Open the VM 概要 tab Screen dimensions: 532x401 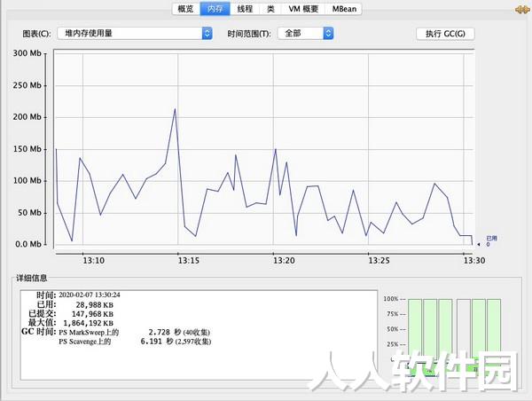303,9
